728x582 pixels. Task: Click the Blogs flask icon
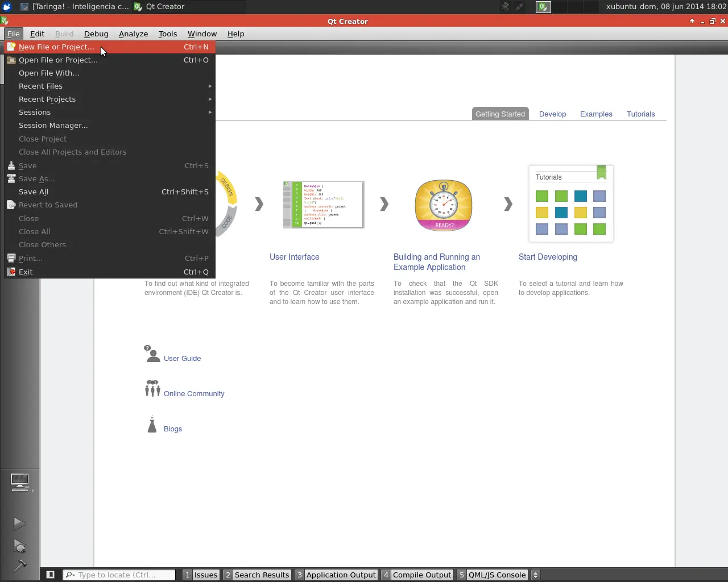coord(152,424)
